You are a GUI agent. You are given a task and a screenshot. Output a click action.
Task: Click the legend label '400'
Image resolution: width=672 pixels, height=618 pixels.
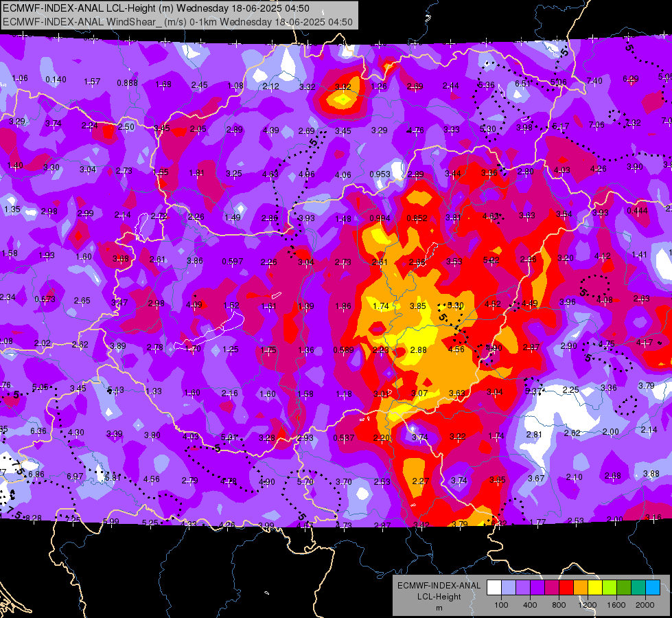pyautogui.click(x=530, y=605)
